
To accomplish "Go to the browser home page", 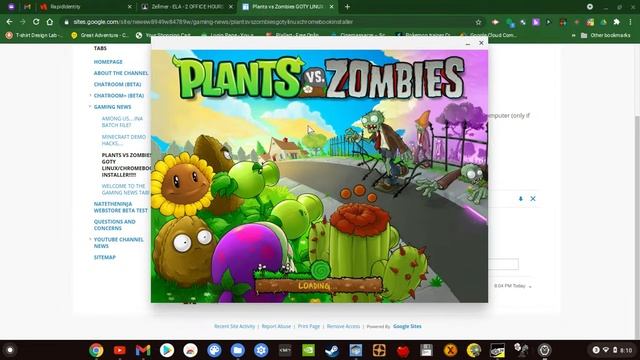I will tap(49, 22).
